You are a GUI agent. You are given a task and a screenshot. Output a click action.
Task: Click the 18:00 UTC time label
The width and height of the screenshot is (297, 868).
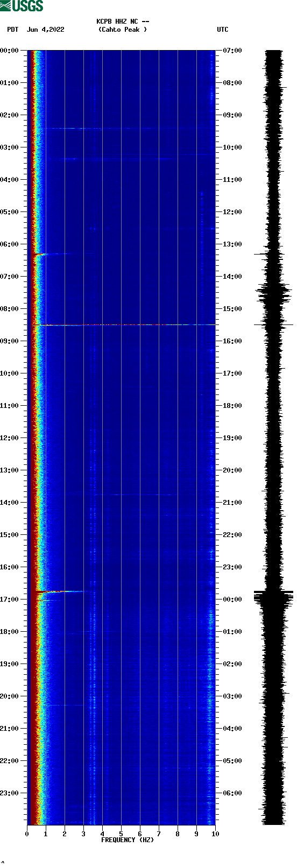[232, 406]
